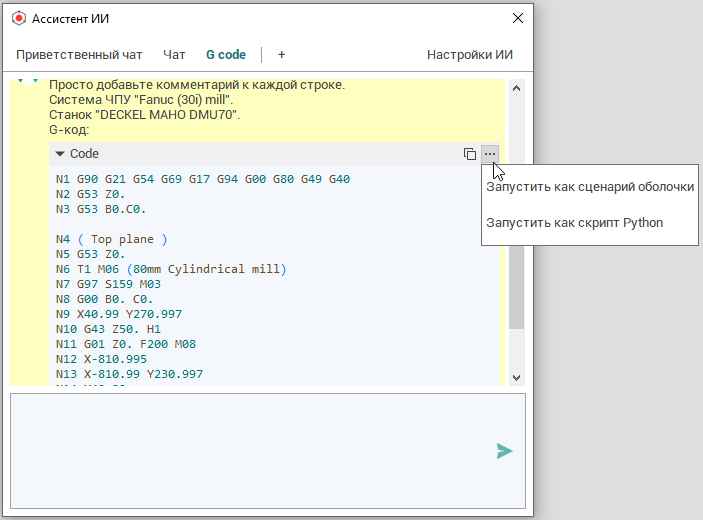Image resolution: width=703 pixels, height=520 pixels.
Task: Collapse the Code block triangle
Action: point(60,154)
